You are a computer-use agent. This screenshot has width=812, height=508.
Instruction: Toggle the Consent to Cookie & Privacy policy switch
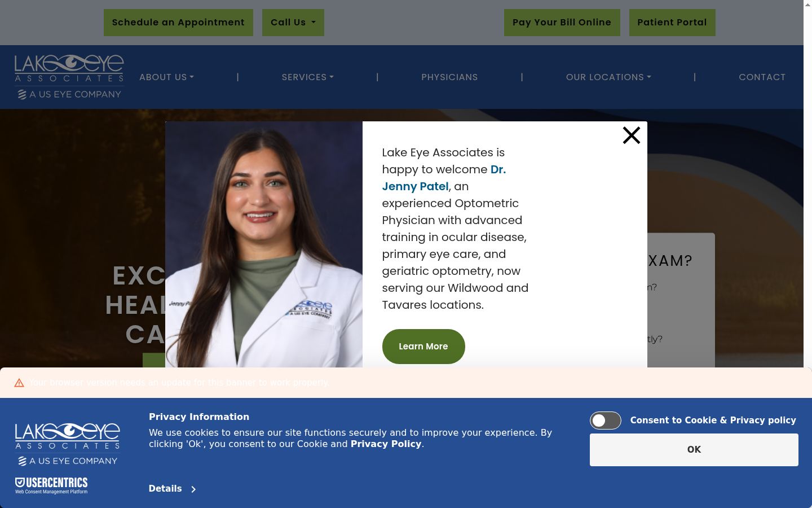click(x=606, y=421)
